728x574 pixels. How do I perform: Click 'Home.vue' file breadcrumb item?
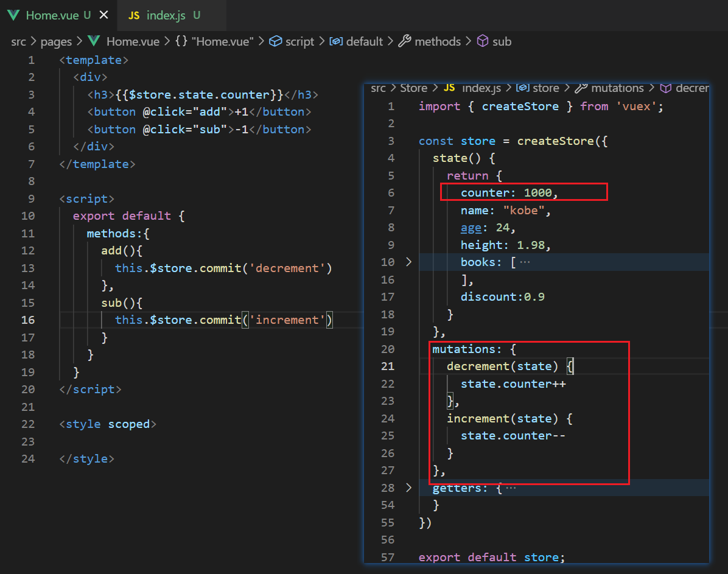pyautogui.click(x=133, y=42)
